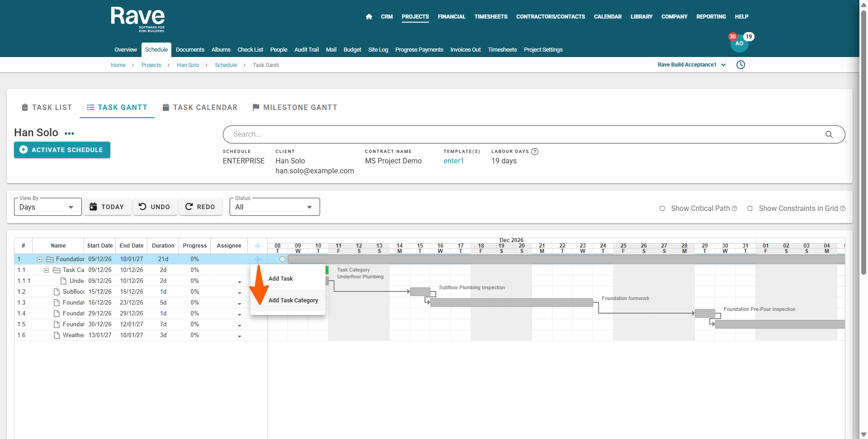Select Add Task Category from popup menu

click(x=293, y=301)
